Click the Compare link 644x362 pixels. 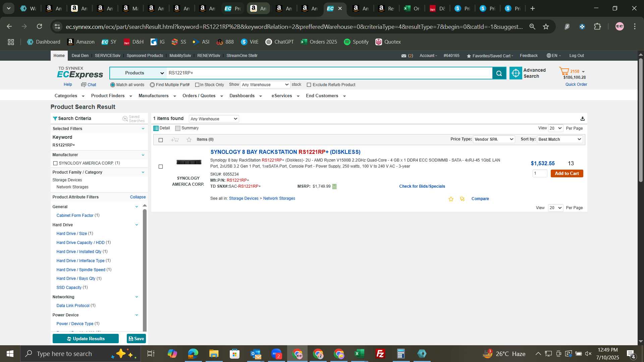[x=480, y=199]
